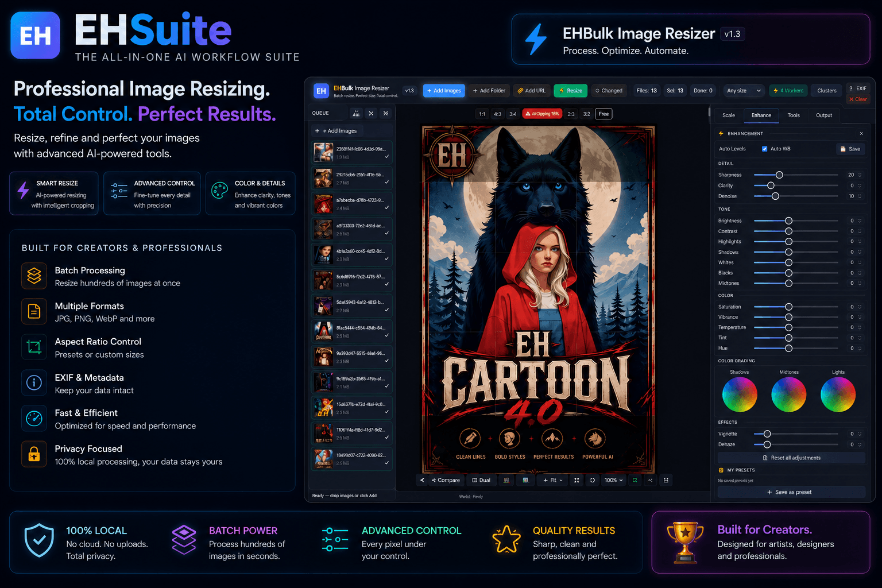Click the Sharpness slider handle
The height and width of the screenshot is (588, 882).
[779, 175]
